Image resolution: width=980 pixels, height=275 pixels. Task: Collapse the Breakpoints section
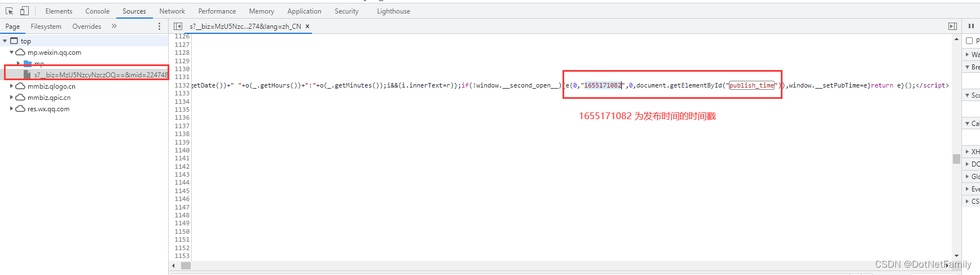[x=968, y=67]
